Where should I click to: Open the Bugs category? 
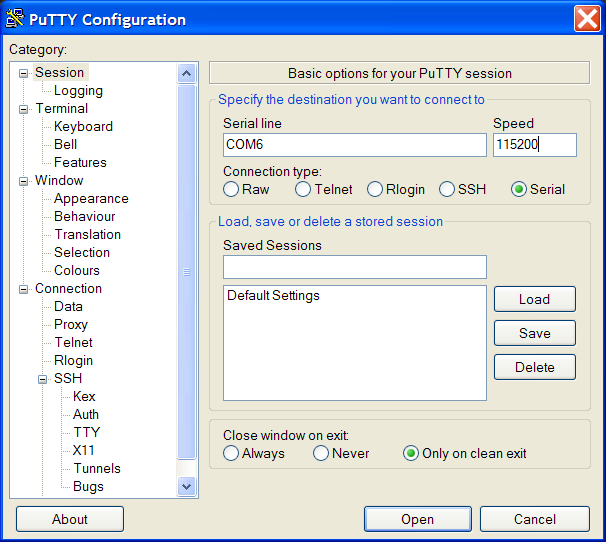pos(88,486)
